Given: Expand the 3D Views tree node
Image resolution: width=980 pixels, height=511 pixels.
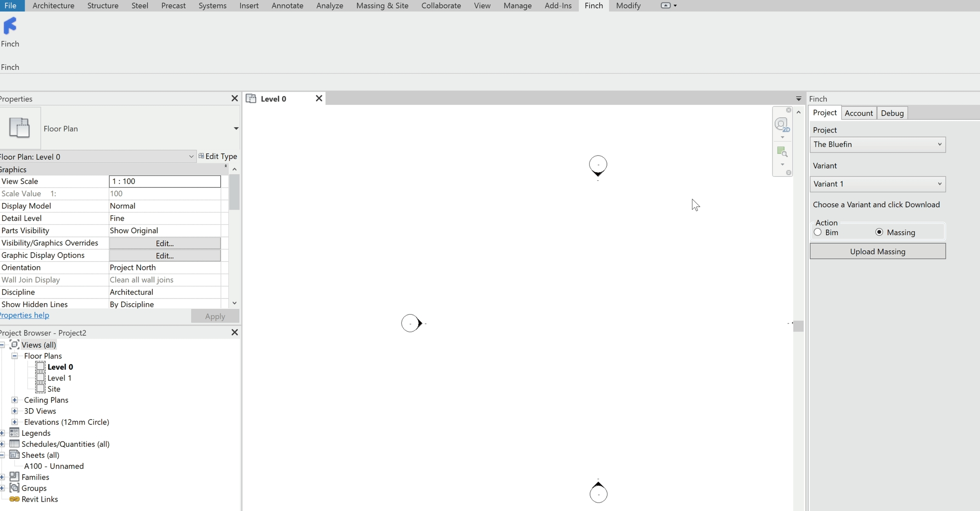Looking at the screenshot, I should pyautogui.click(x=14, y=411).
